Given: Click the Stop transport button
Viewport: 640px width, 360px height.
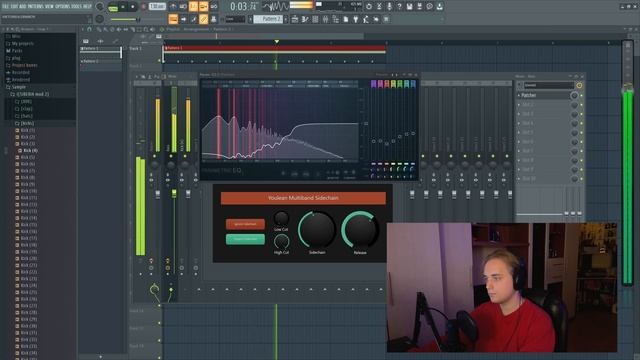Looking at the screenshot, I should [133, 7].
